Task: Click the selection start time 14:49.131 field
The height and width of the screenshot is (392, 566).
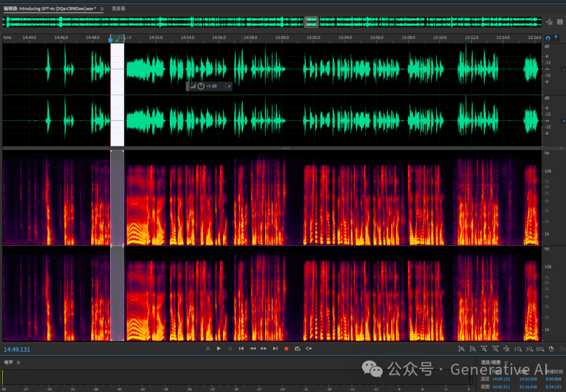Action: 501,379
